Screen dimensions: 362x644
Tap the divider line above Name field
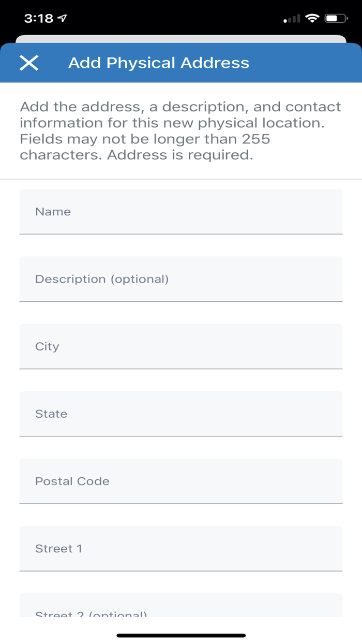point(181,179)
